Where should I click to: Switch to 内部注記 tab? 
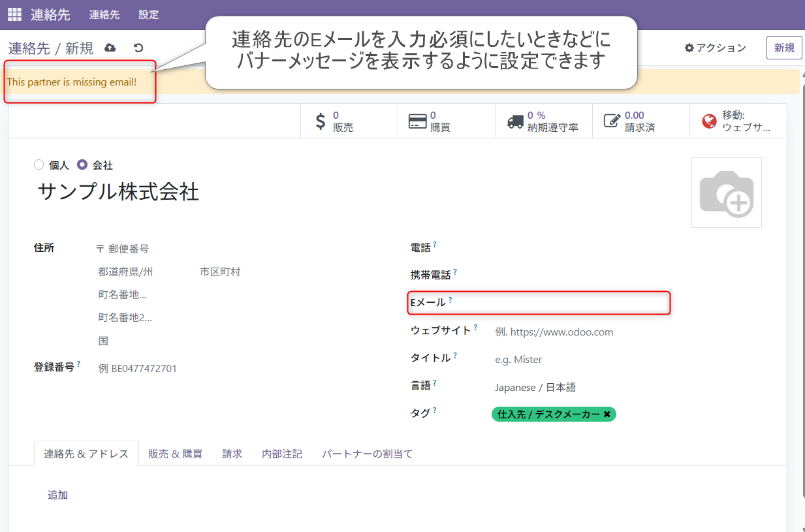point(282,454)
